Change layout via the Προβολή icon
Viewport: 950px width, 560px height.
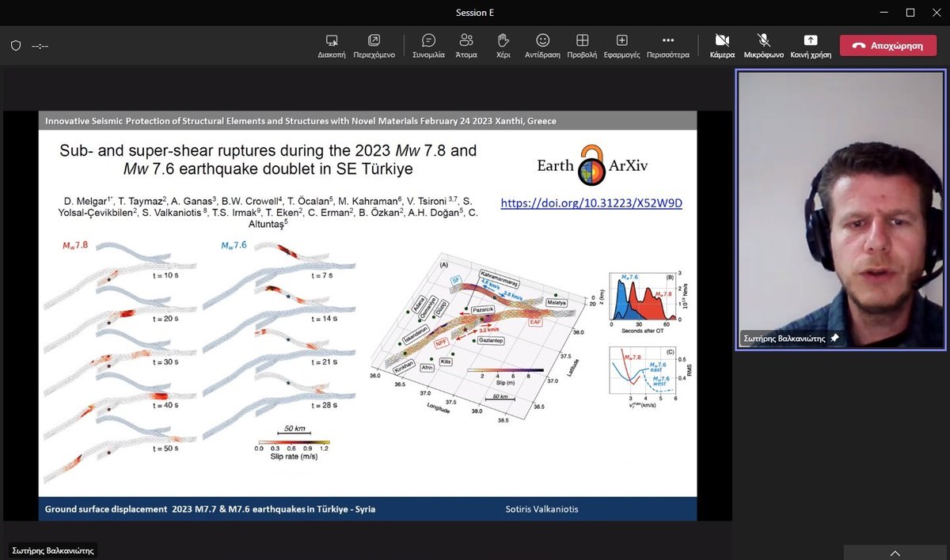tap(582, 46)
